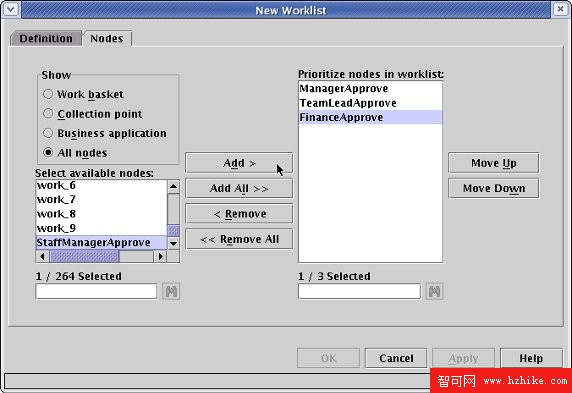Select FinanceApprove in the worklist
This screenshot has height=393, width=572.
click(370, 117)
